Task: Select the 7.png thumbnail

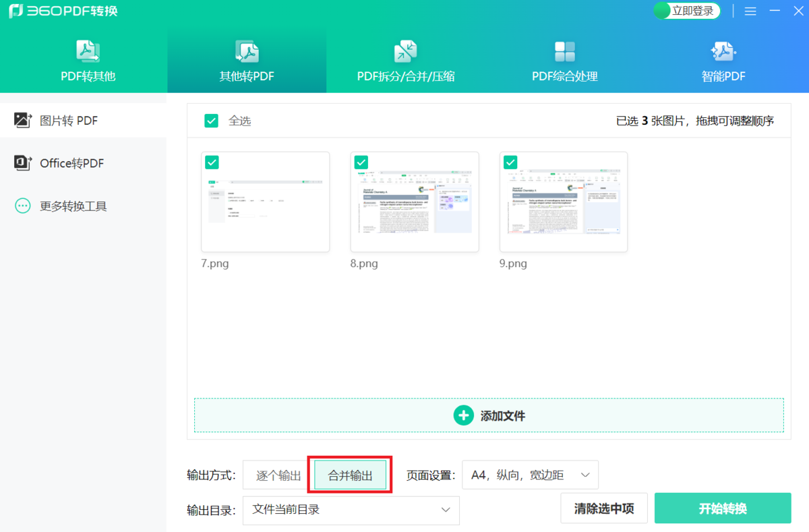Action: click(x=266, y=202)
